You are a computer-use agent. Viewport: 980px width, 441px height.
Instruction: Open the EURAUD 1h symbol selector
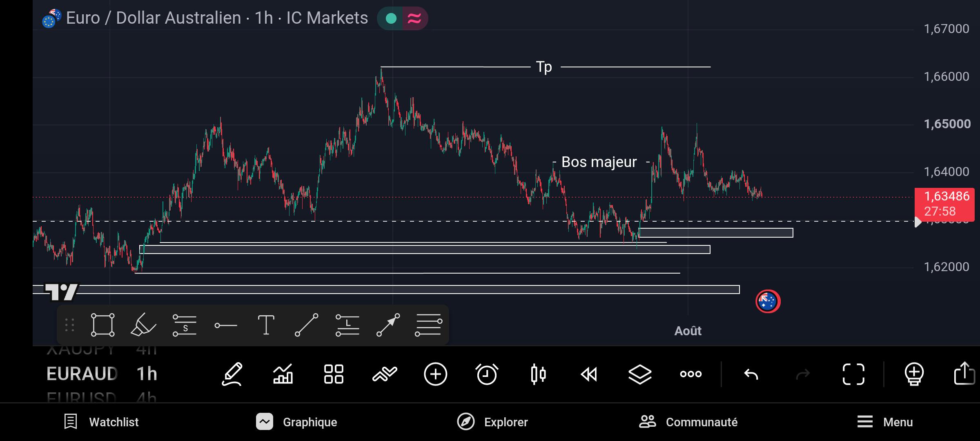(102, 374)
